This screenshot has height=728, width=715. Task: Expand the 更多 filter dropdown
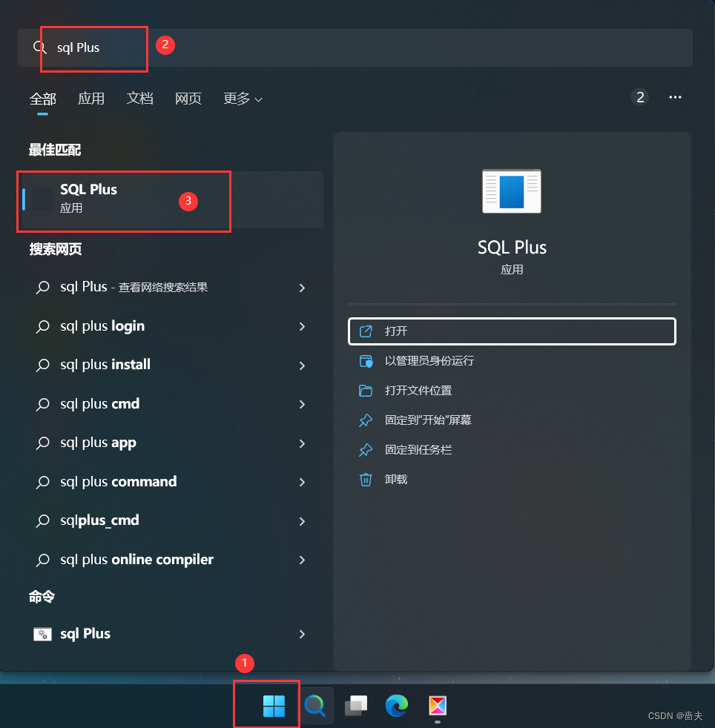click(x=243, y=99)
